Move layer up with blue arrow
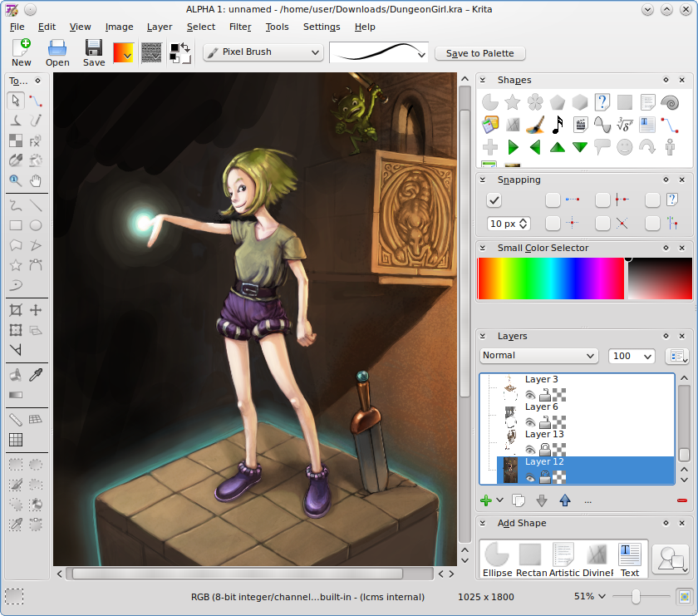The image size is (698, 616). click(x=565, y=500)
